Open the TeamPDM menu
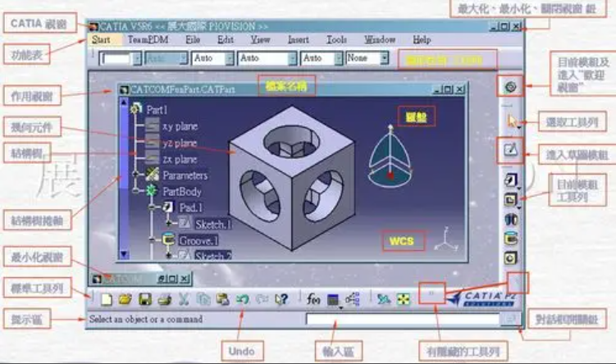Image resolution: width=616 pixels, height=364 pixels. click(148, 39)
